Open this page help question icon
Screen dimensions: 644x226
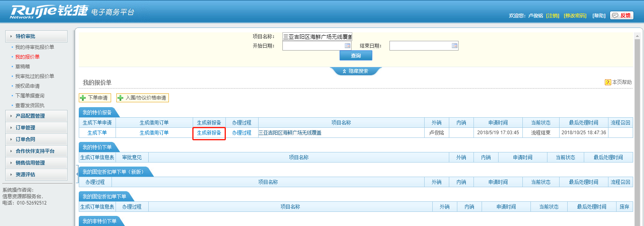(x=608, y=82)
